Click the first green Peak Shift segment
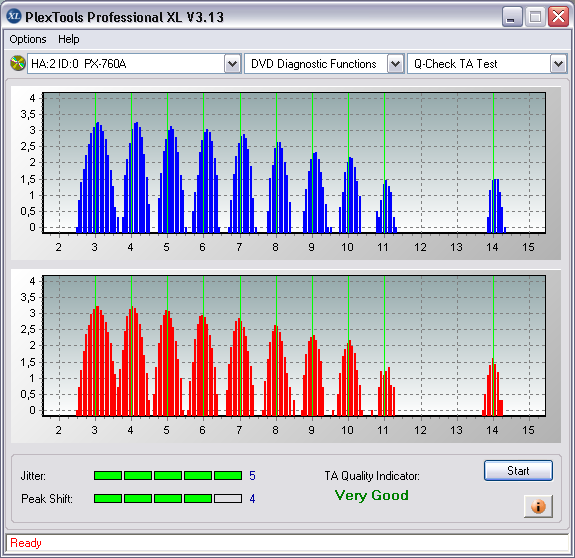The image size is (575, 558). 108,498
